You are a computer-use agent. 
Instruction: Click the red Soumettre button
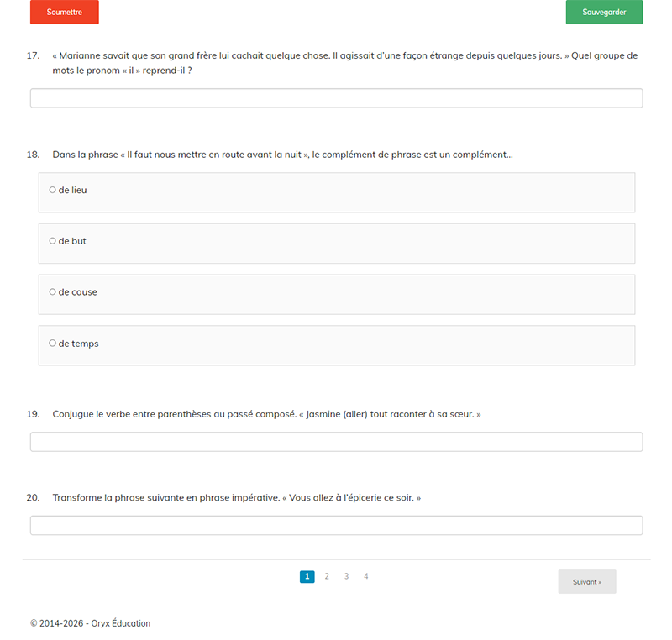(64, 13)
